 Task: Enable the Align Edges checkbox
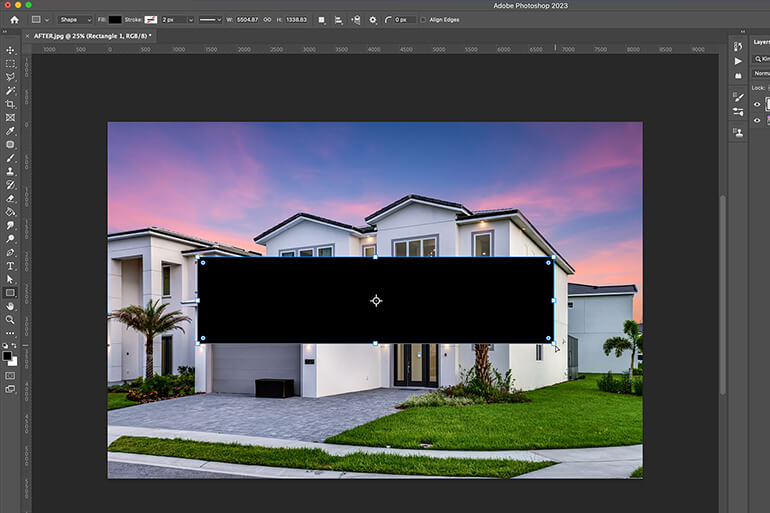coord(423,20)
